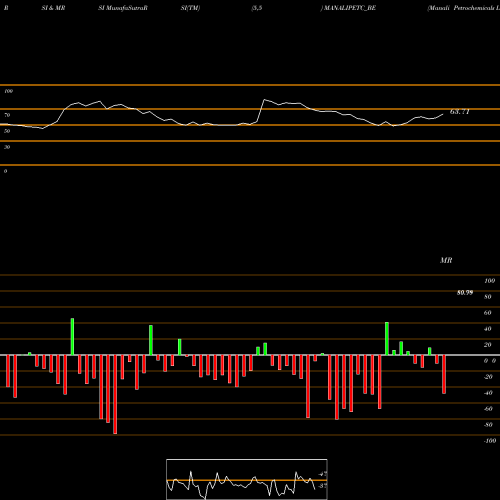Click the MR axis label -40

(488, 393)
